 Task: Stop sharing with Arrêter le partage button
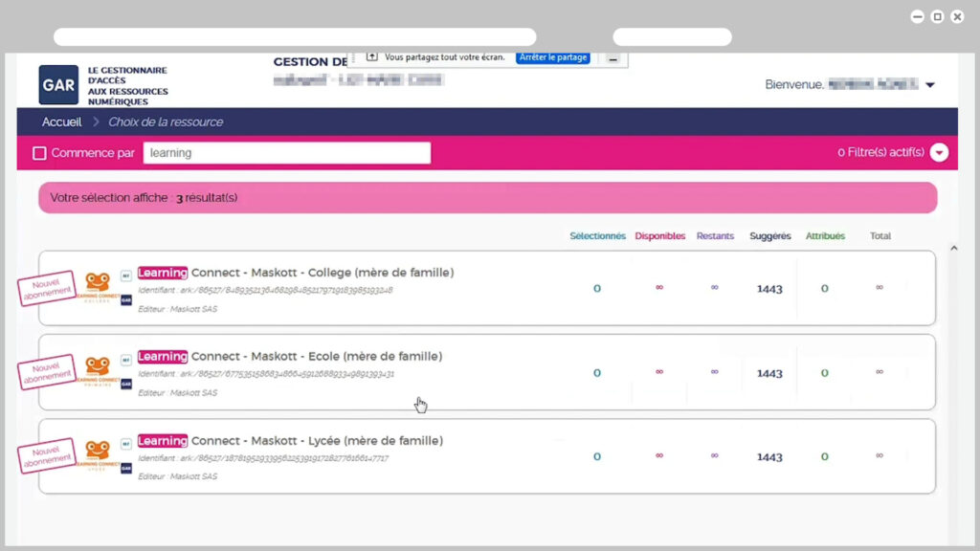553,56
